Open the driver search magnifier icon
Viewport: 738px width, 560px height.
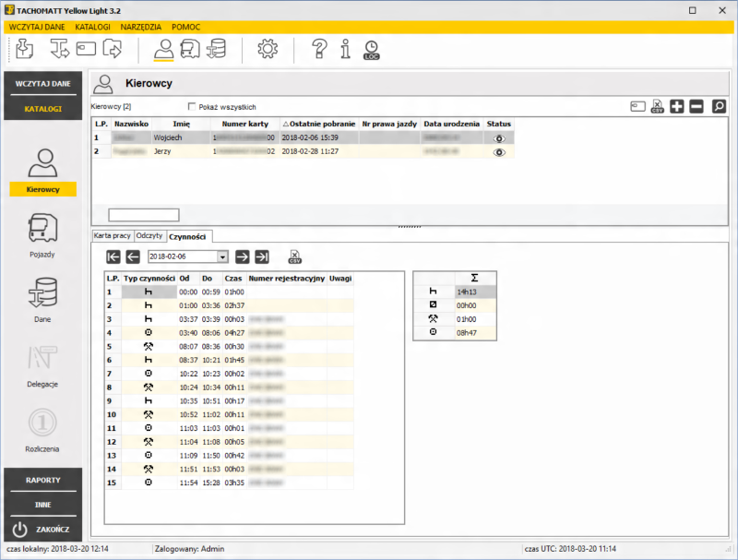point(719,107)
